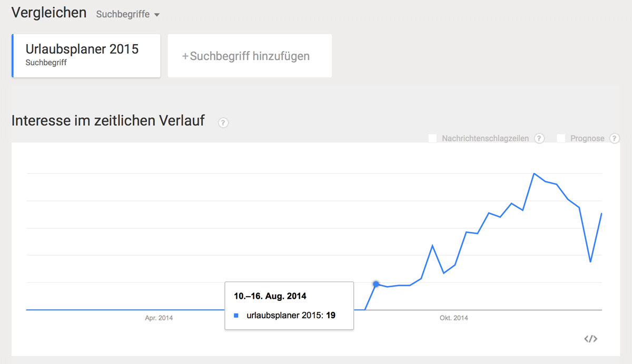Add a term via Suchbegriff hinzufügen

click(x=250, y=56)
